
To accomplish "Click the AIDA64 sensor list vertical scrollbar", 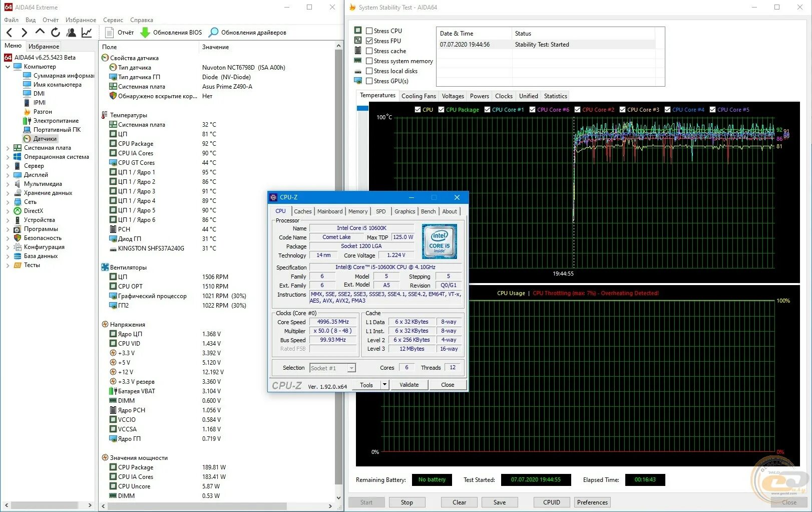I will click(339, 271).
